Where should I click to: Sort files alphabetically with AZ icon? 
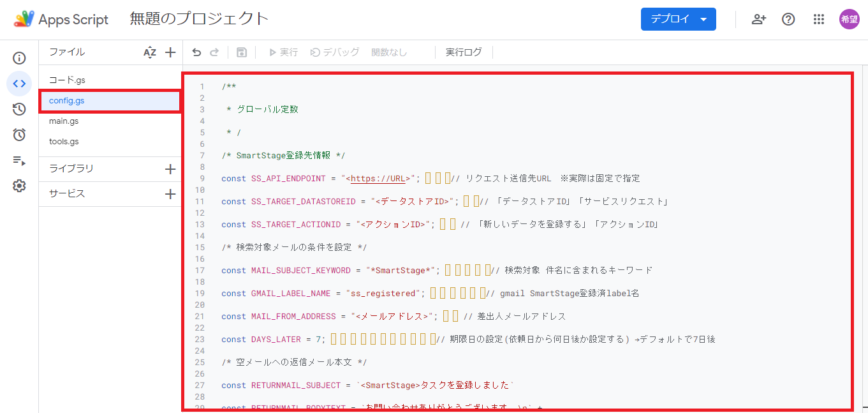[150, 52]
